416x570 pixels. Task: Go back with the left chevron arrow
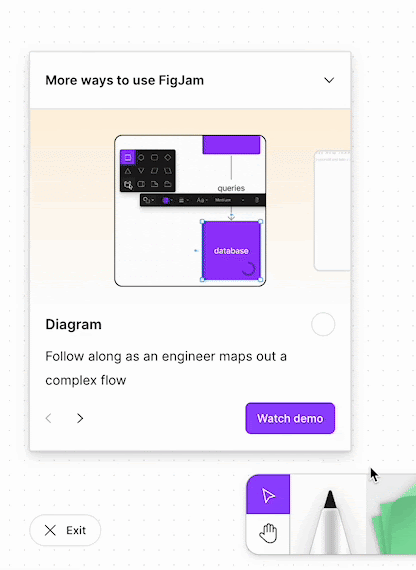[x=49, y=418]
